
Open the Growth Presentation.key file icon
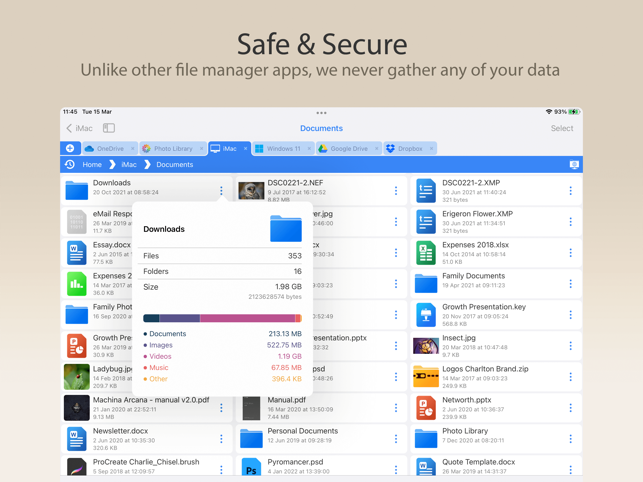click(x=426, y=315)
